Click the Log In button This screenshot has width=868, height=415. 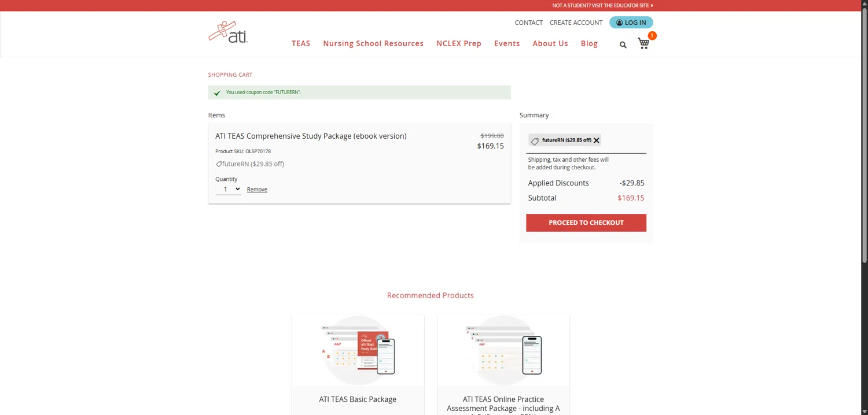click(631, 23)
